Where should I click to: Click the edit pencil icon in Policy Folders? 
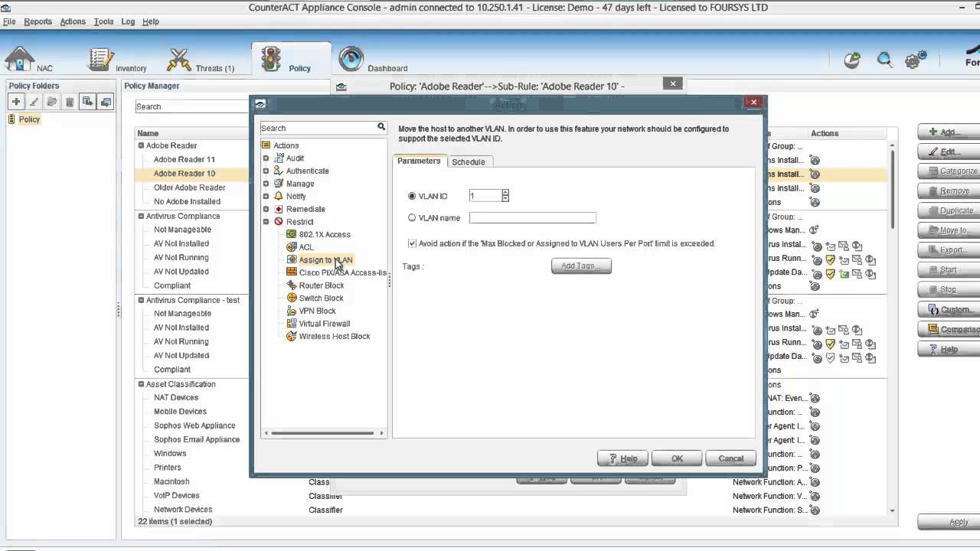tap(34, 102)
